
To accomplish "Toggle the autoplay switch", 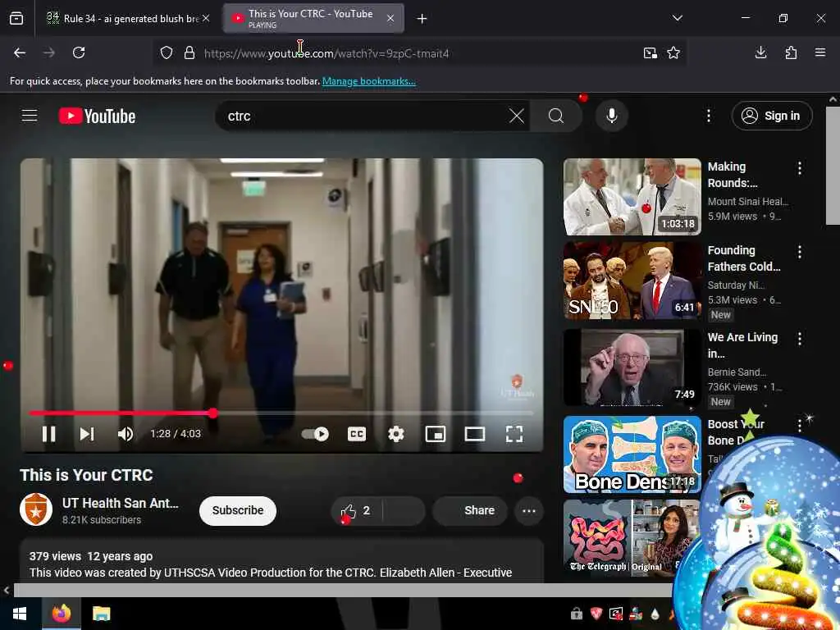I will click(x=315, y=434).
